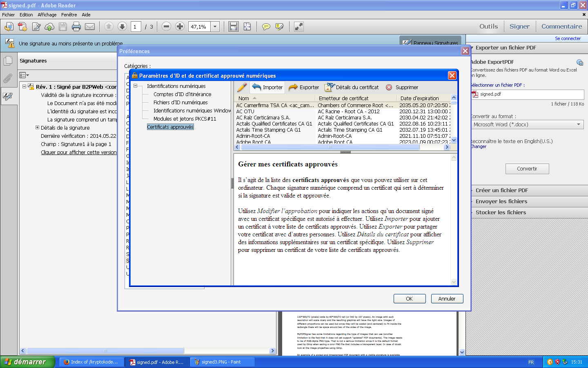Open the zoom percentage dropdown

215,27
